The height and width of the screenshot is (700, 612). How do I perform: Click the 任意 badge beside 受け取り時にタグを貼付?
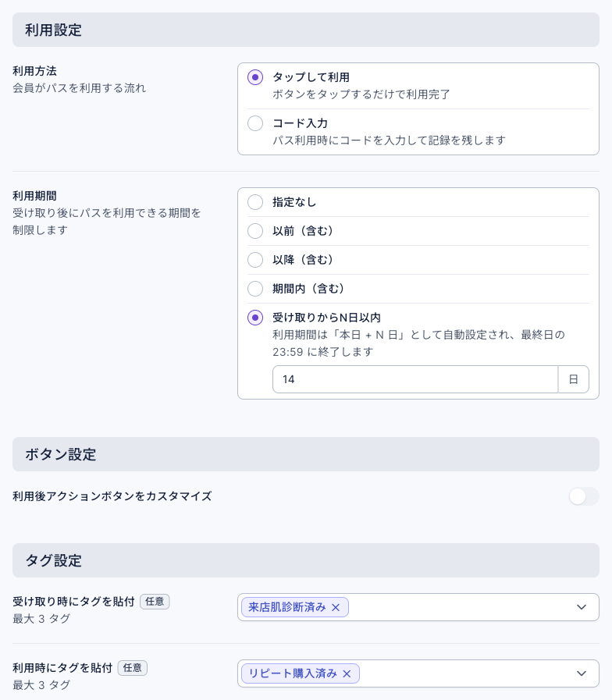[x=155, y=602]
